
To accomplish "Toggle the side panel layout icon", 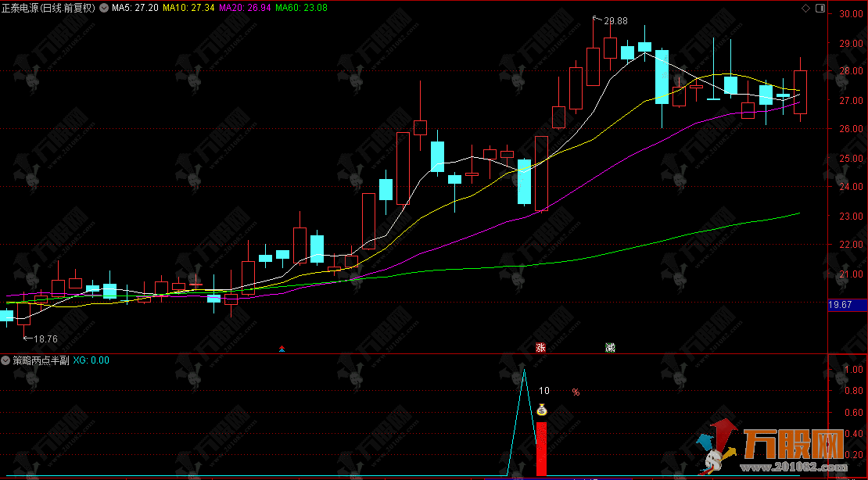I will point(820,8).
